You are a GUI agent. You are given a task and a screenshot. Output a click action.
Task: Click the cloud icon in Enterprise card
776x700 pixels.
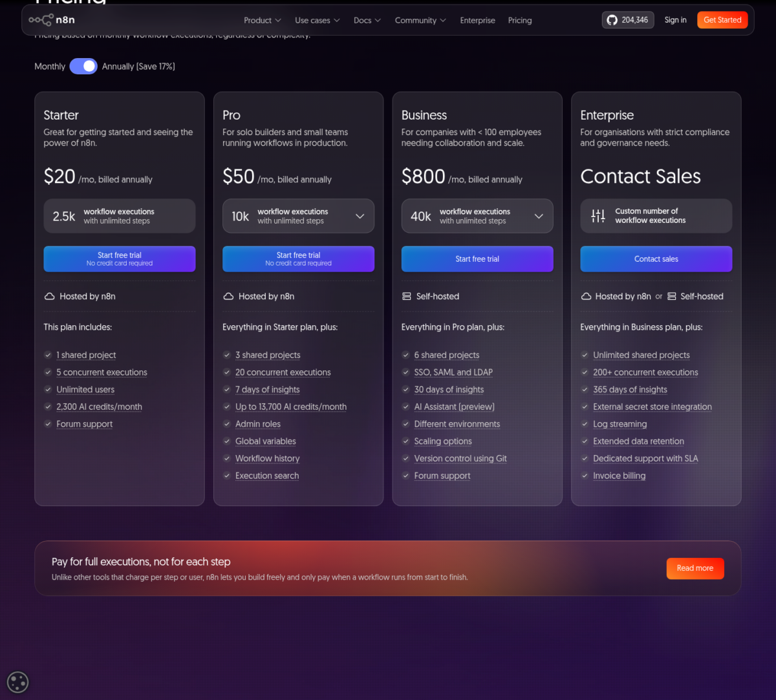click(586, 297)
